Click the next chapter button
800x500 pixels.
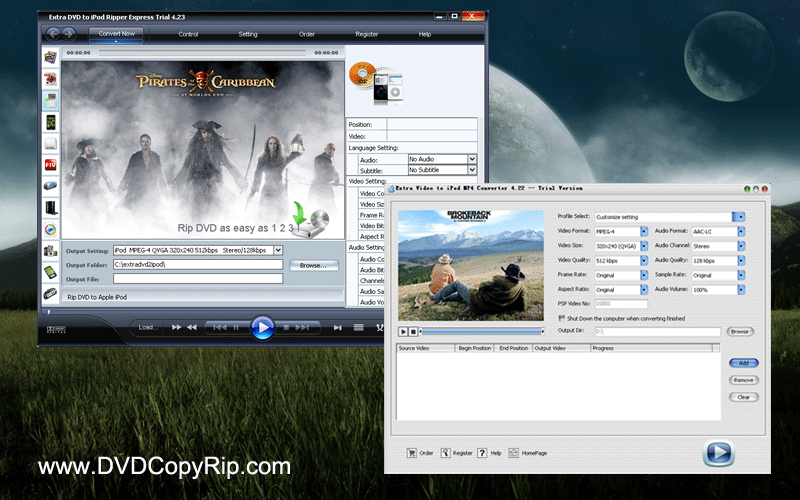302,328
